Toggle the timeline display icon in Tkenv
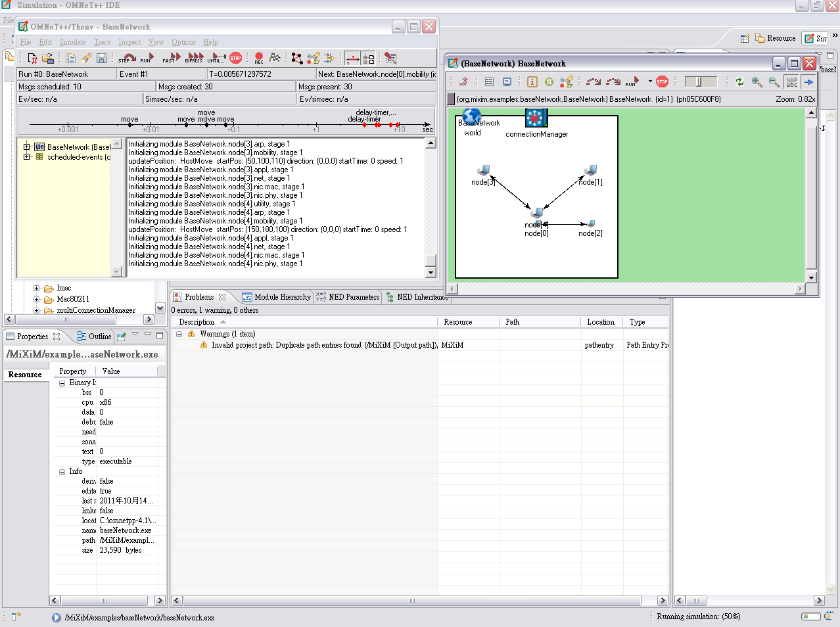 coord(352,58)
